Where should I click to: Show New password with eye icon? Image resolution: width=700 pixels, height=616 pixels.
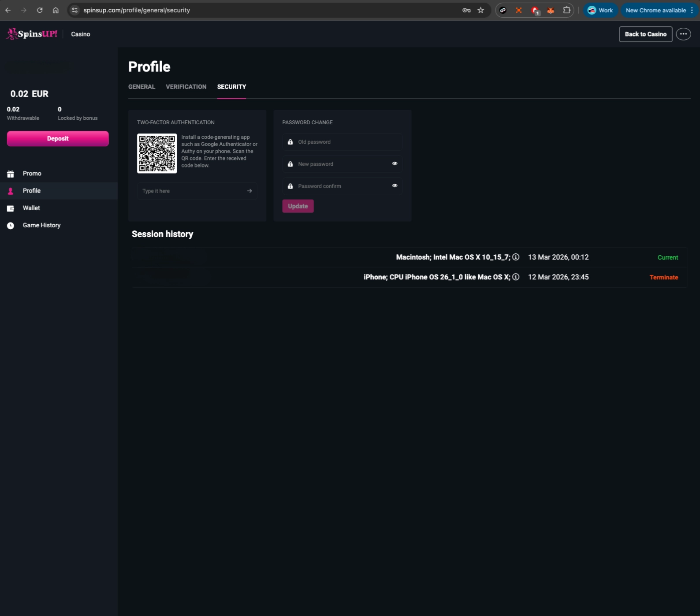click(395, 163)
